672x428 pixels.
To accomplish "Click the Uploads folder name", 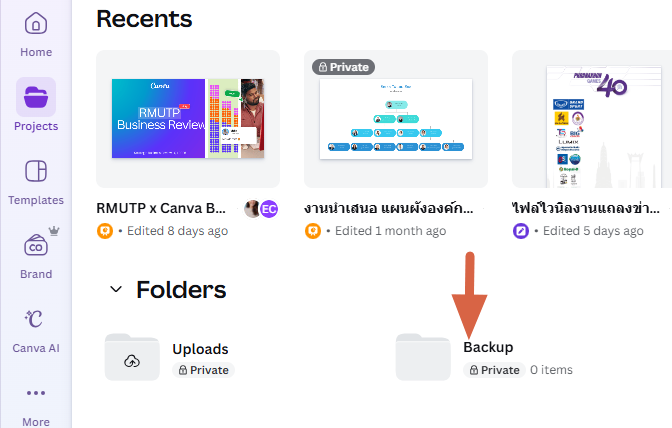I will coord(200,349).
